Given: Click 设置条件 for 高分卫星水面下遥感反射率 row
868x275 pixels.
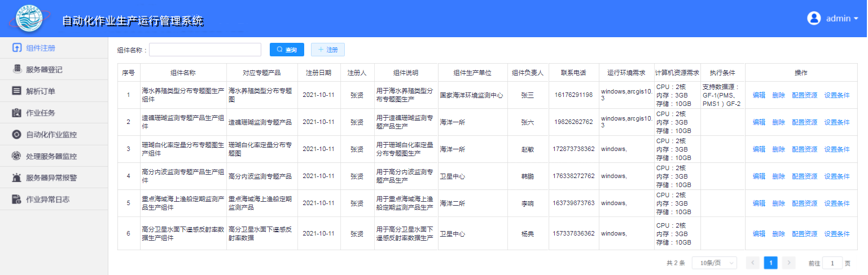Looking at the screenshot, I should 837,234.
